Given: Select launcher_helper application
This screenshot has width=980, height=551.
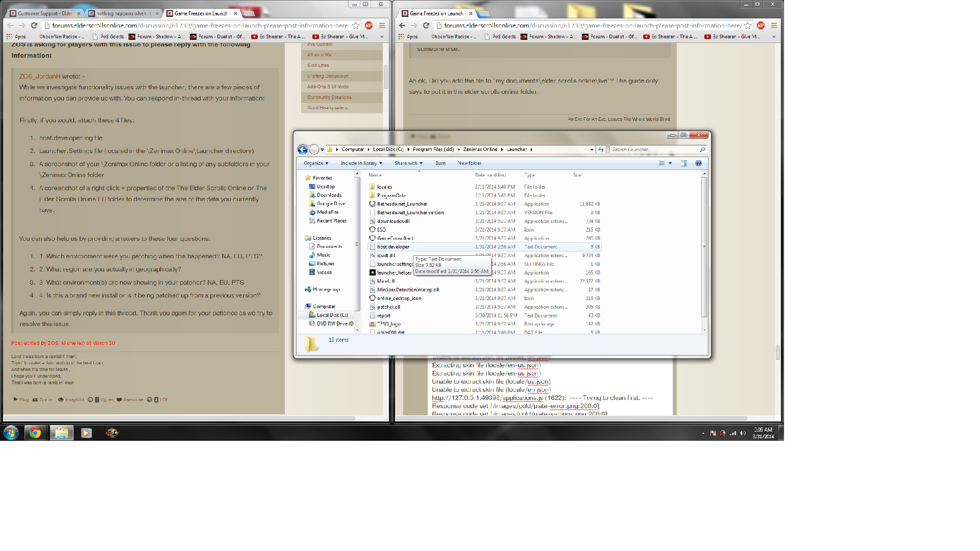Looking at the screenshot, I should tap(394, 272).
